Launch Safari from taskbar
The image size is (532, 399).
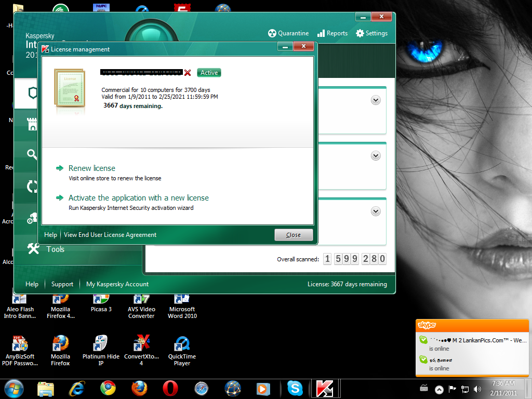tap(201, 389)
